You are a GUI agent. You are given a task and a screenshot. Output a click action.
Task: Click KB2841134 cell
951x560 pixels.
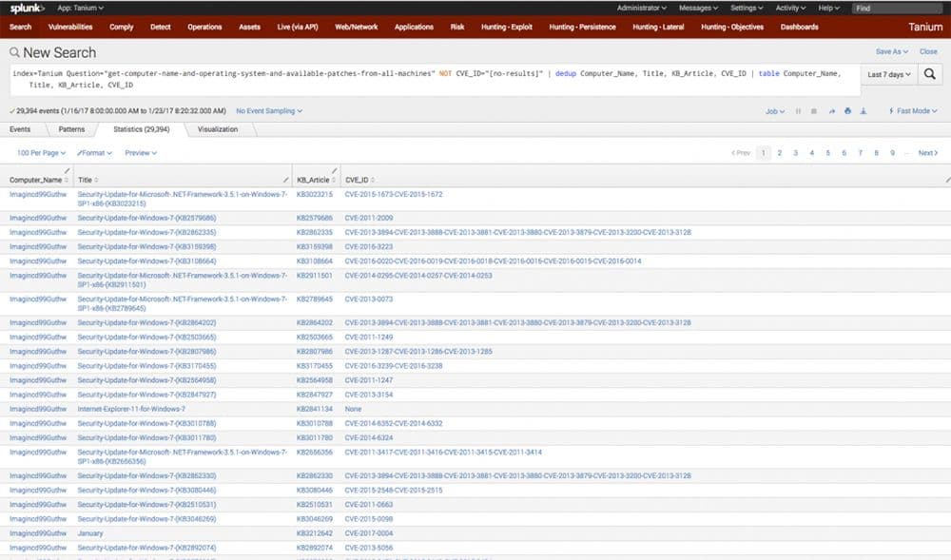(x=314, y=410)
